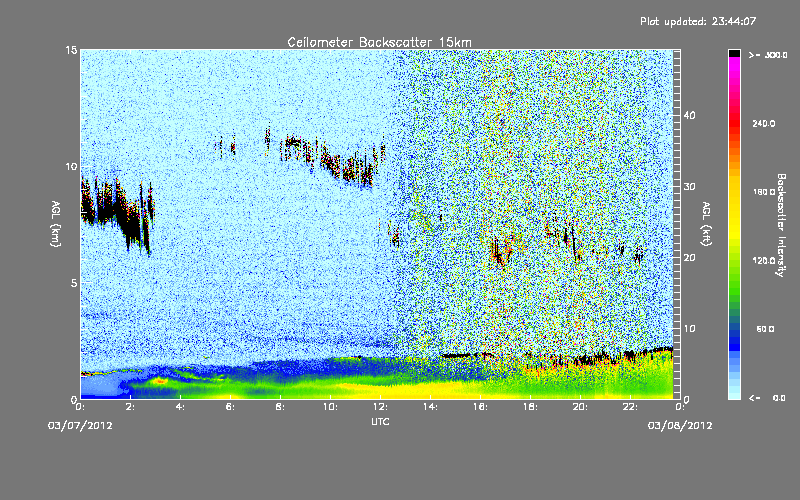Click the "<= 0.0" colorbar value
This screenshot has width=800, height=500.
tap(768, 398)
